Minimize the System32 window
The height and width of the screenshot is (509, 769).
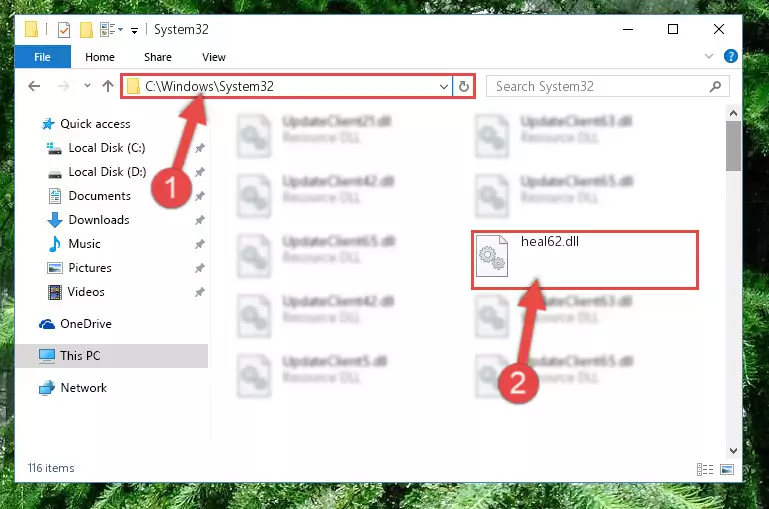(628, 29)
